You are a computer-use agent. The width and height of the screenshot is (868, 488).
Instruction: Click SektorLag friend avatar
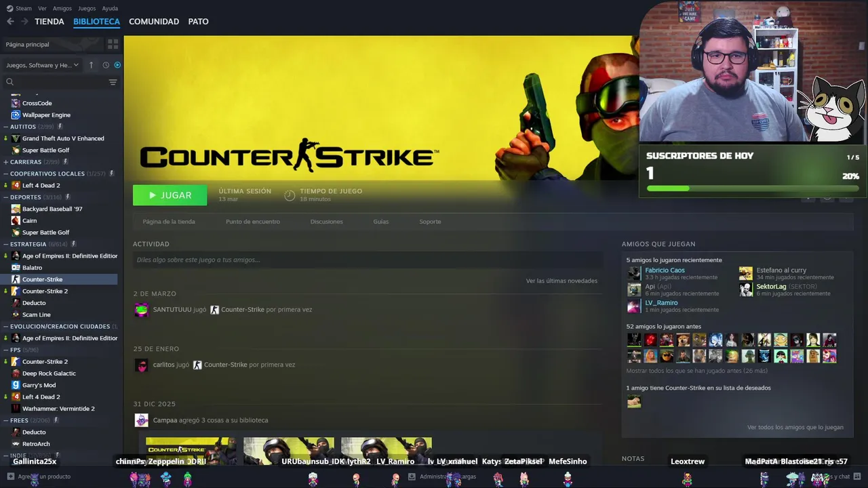[745, 289]
